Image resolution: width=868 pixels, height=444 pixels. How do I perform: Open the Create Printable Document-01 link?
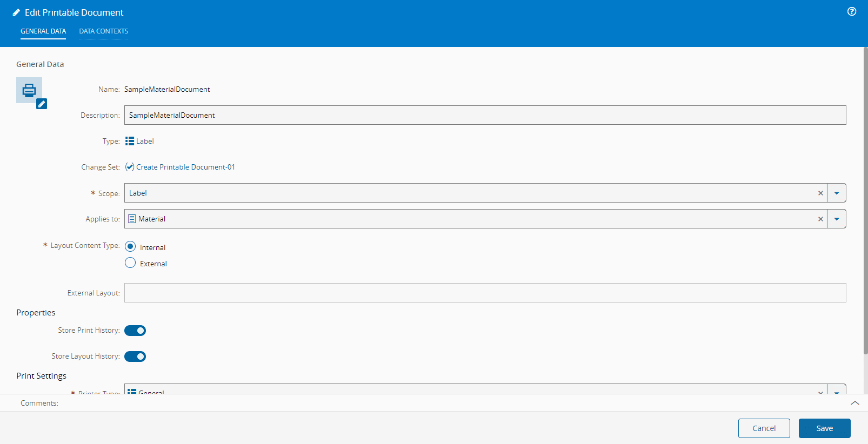[185, 167]
